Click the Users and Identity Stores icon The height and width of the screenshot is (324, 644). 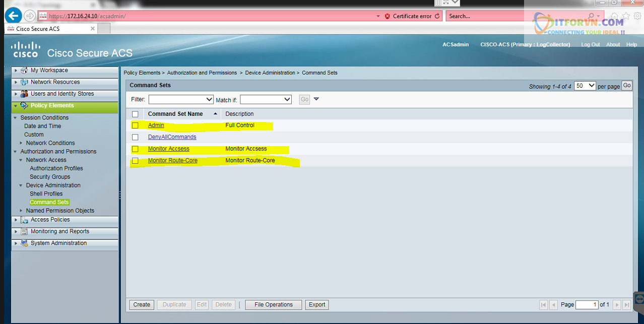[24, 94]
